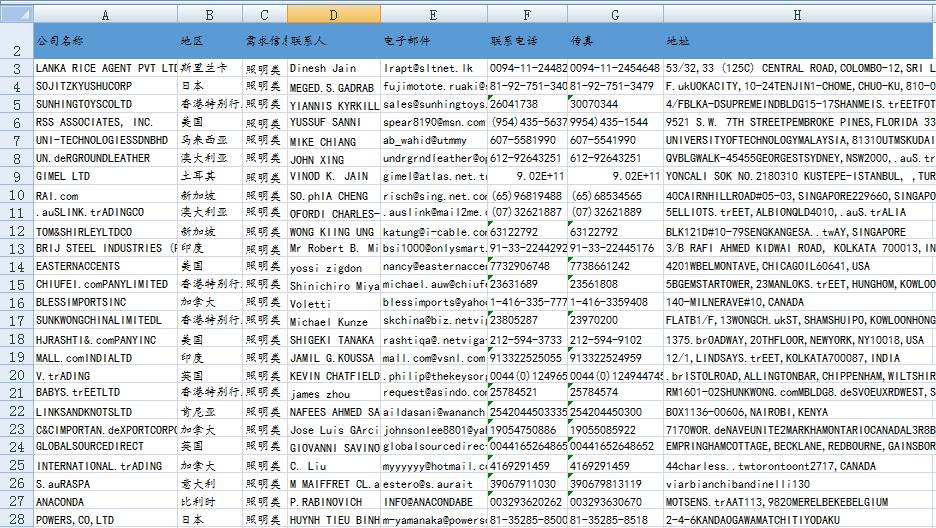Screen dimensions: 936x528
Task: Click the column F header
Action: coord(527,15)
